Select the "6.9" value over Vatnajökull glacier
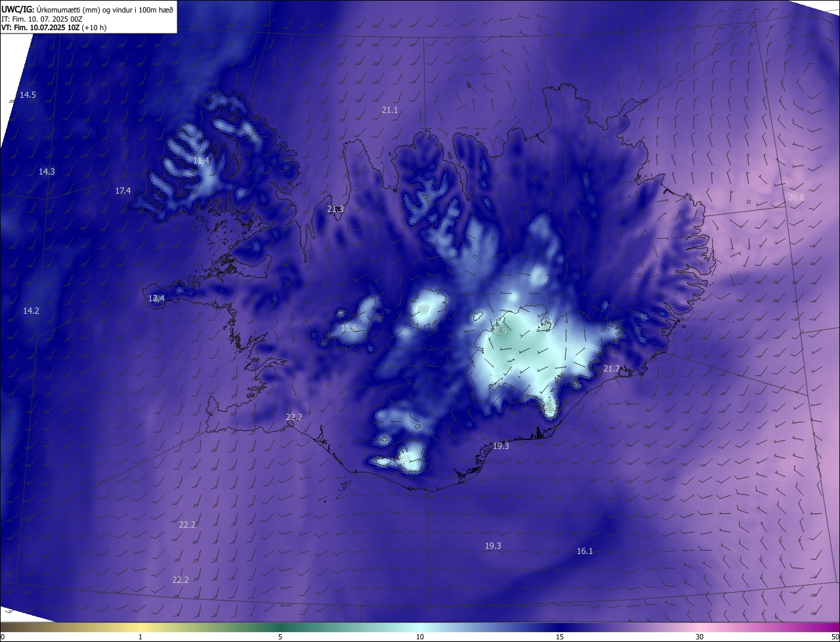Viewport: 840px width, 642px height. [x=501, y=332]
